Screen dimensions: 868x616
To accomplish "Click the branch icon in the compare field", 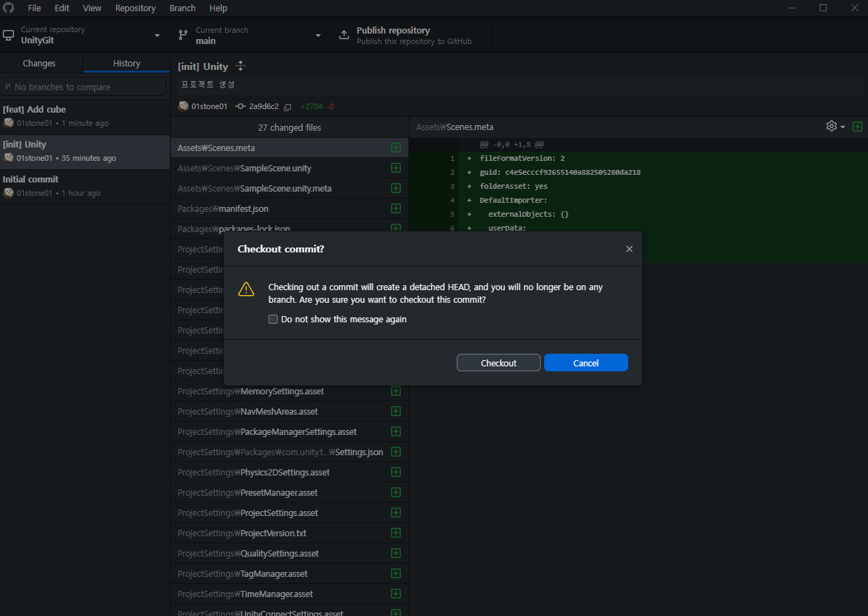I will click(x=8, y=87).
